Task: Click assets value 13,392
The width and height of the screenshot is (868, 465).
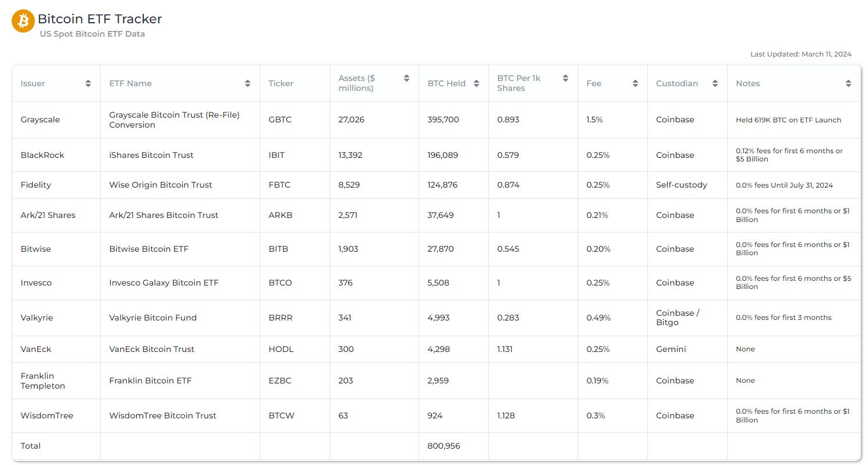Action: 351,155
